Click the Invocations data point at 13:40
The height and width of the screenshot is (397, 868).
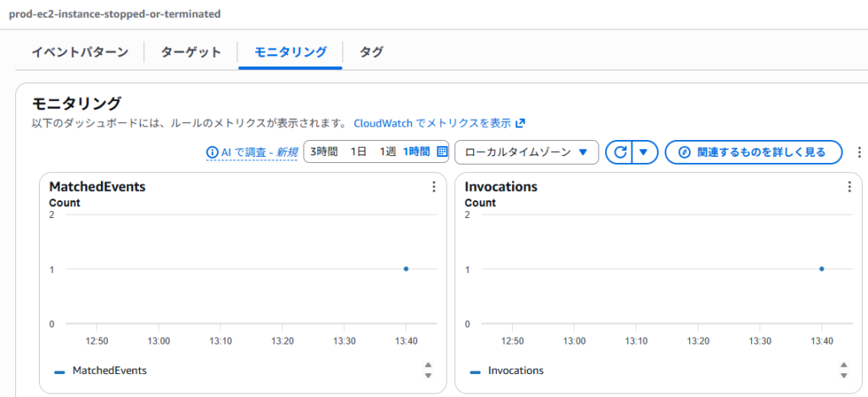(821, 269)
